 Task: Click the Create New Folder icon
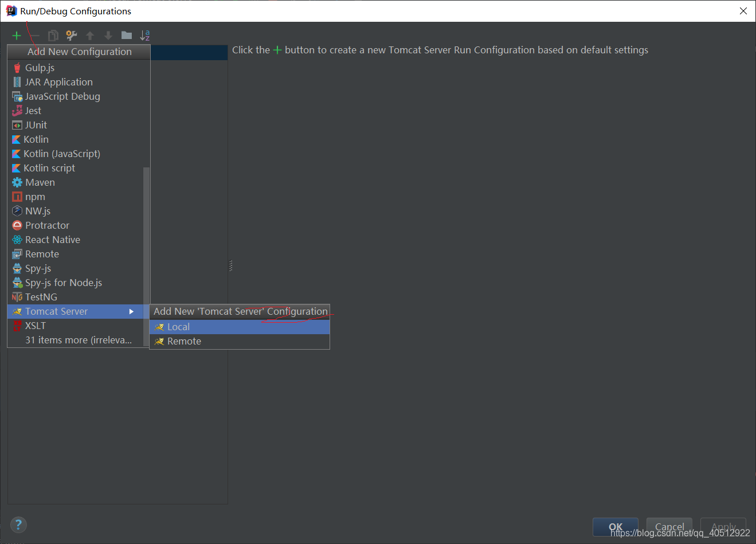[x=127, y=36]
